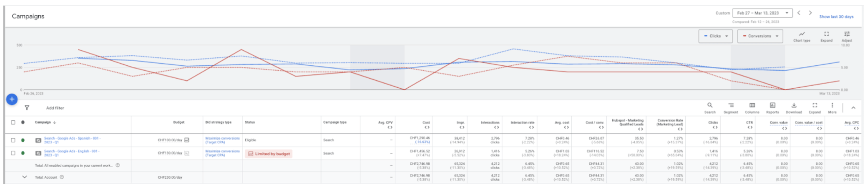Screen dimensions: 868x190
Task: Select the Spanish campaign checkbox
Action: (13, 140)
